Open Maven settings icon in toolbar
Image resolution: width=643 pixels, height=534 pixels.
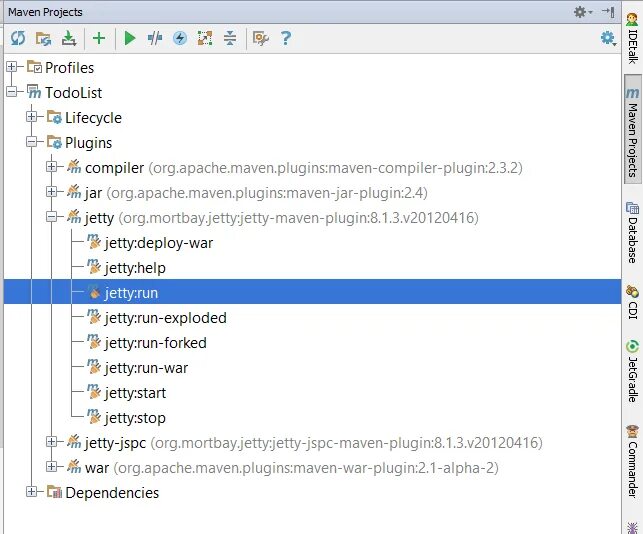click(x=260, y=39)
